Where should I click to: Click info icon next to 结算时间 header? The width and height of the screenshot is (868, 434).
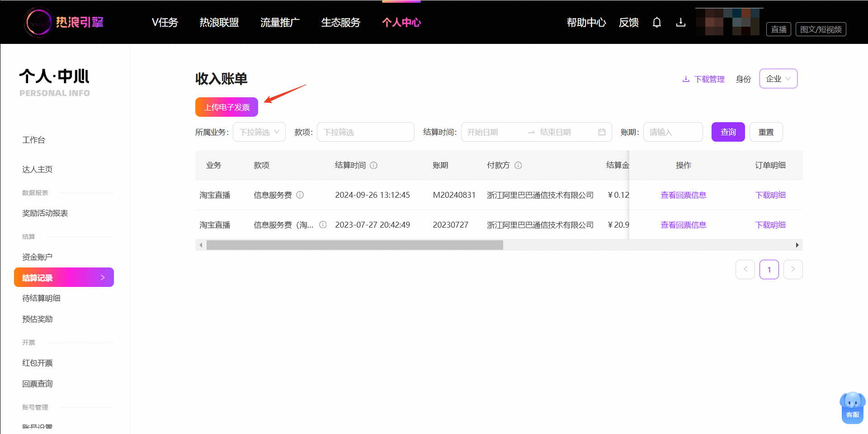pyautogui.click(x=374, y=165)
